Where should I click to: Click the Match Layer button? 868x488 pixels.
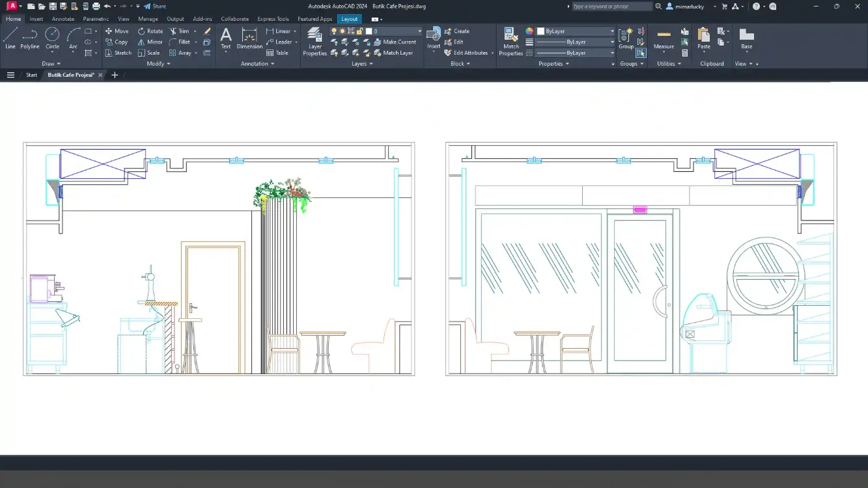[x=393, y=53]
